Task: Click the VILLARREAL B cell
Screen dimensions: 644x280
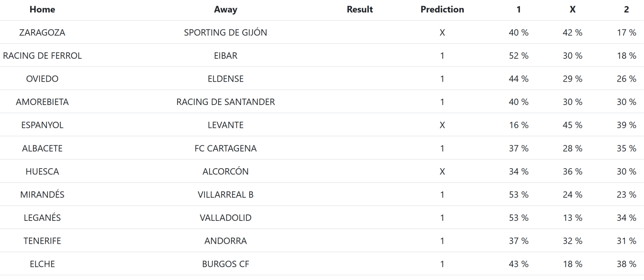Action: [x=225, y=195]
